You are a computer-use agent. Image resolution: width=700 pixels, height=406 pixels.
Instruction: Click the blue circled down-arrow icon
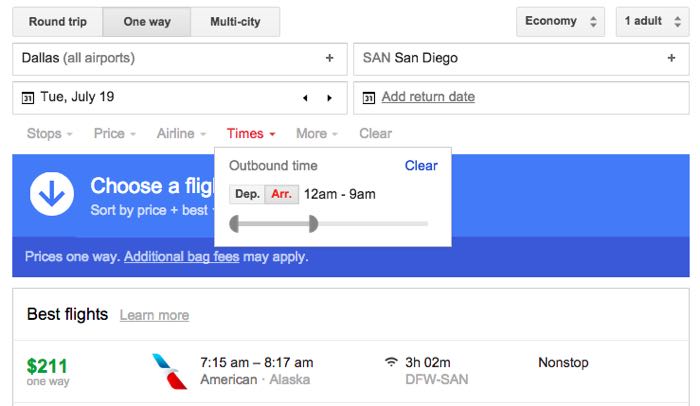(x=52, y=194)
